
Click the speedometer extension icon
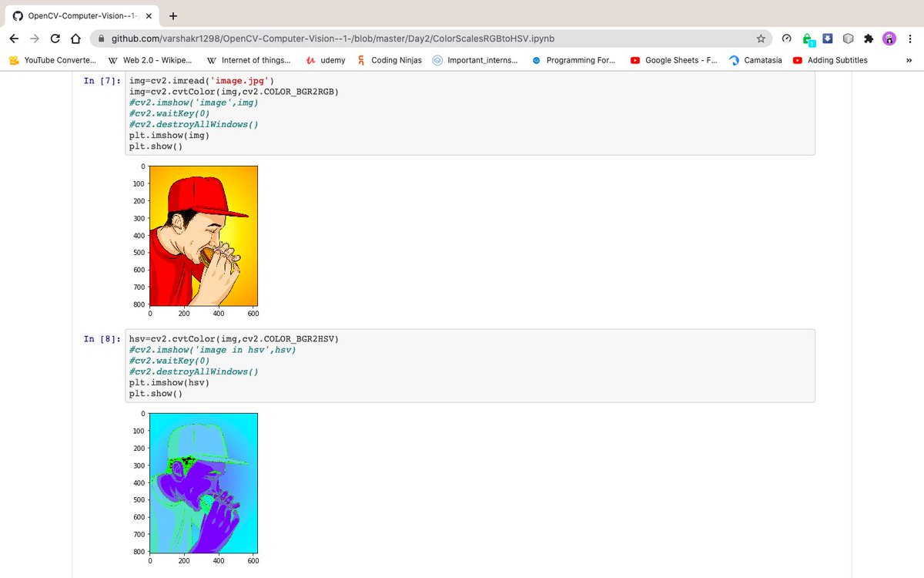click(786, 38)
